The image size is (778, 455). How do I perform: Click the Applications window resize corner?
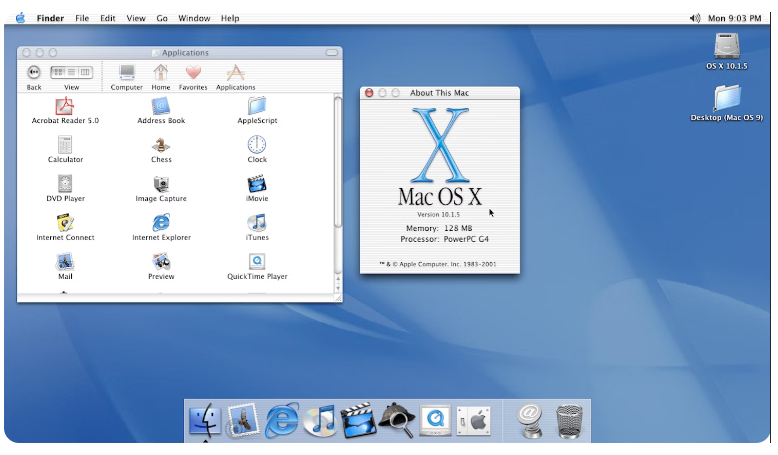click(x=338, y=298)
